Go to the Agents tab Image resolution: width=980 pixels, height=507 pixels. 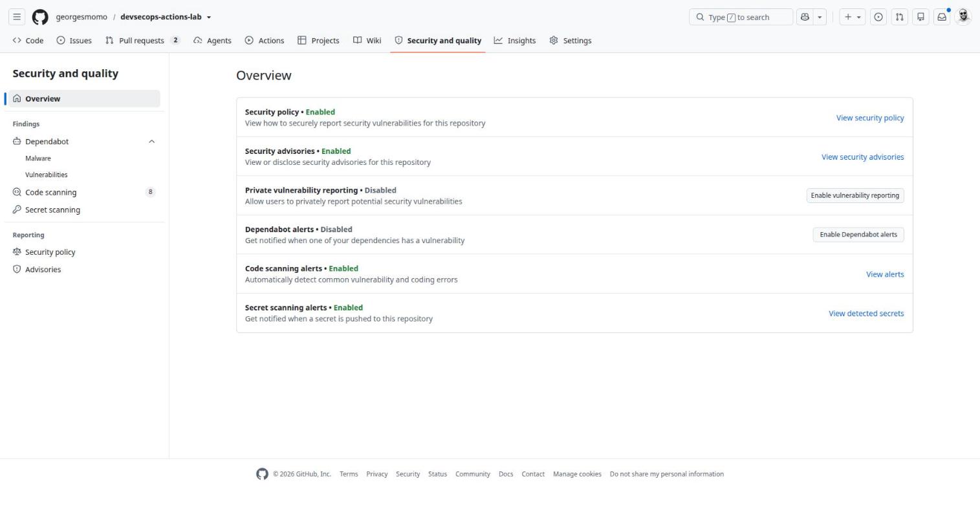212,40
